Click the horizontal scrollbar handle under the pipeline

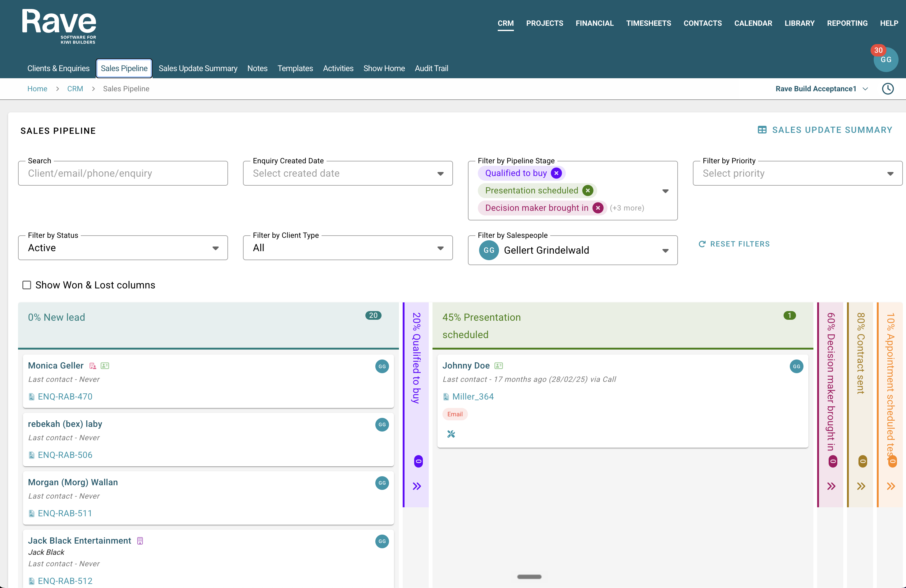(529, 577)
